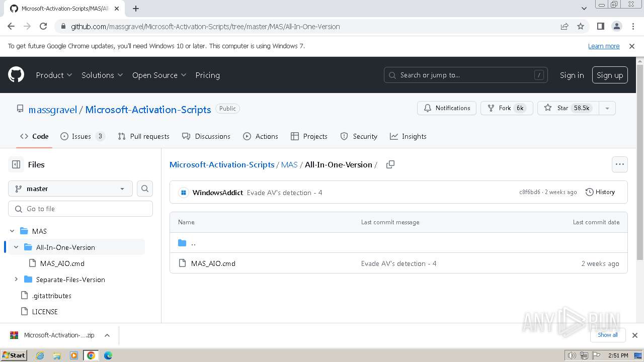Image resolution: width=644 pixels, height=362 pixels.
Task: Click the Notifications button
Action: tap(447, 108)
